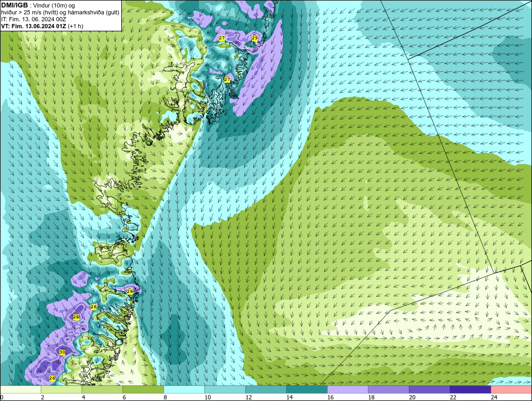The height and width of the screenshot is (401, 532).
Task: Click the aqua 10–12 m/s legend swatch
Action: [225, 389]
